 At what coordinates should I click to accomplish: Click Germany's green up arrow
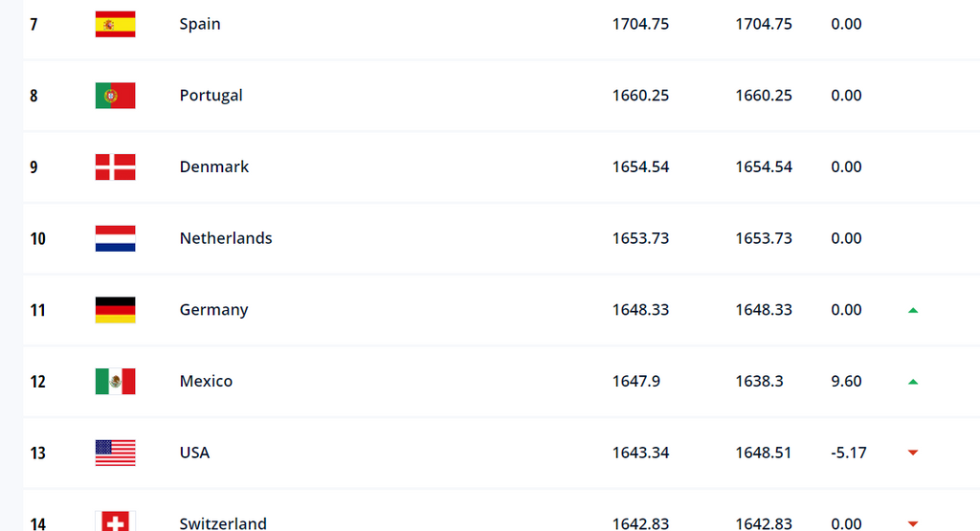pyautogui.click(x=913, y=310)
